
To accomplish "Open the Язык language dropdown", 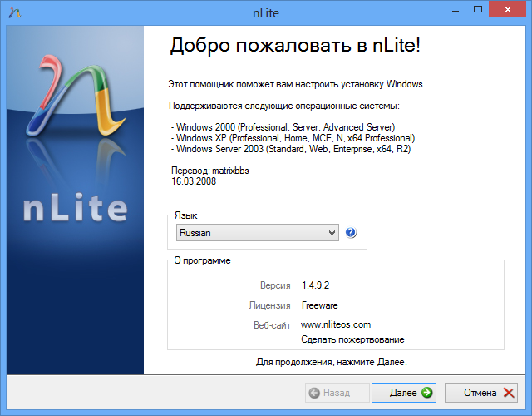I will (x=258, y=233).
